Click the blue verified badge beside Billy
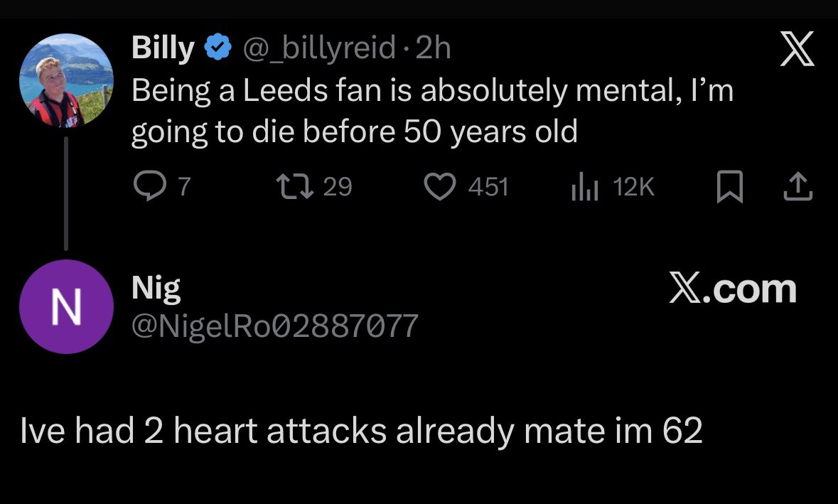 click(x=217, y=48)
